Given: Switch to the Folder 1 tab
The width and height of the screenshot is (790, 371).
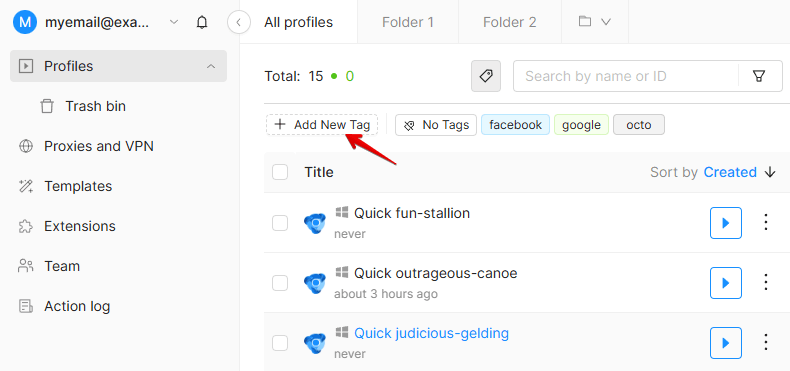Looking at the screenshot, I should coord(408,22).
